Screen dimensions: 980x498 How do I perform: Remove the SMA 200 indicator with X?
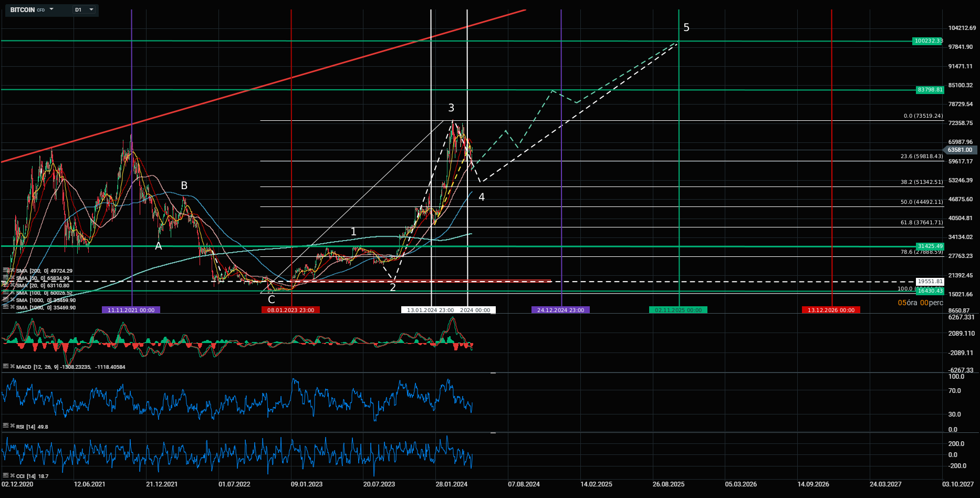point(12,271)
